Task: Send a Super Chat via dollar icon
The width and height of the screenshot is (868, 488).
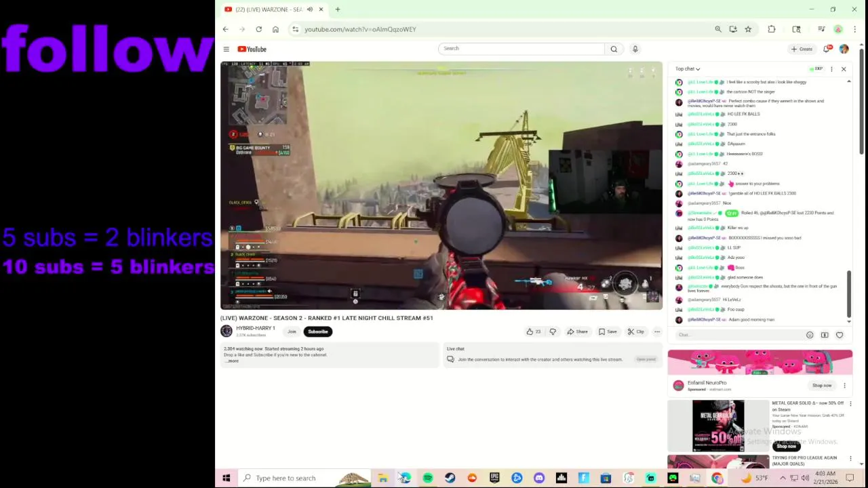Action: (x=825, y=335)
